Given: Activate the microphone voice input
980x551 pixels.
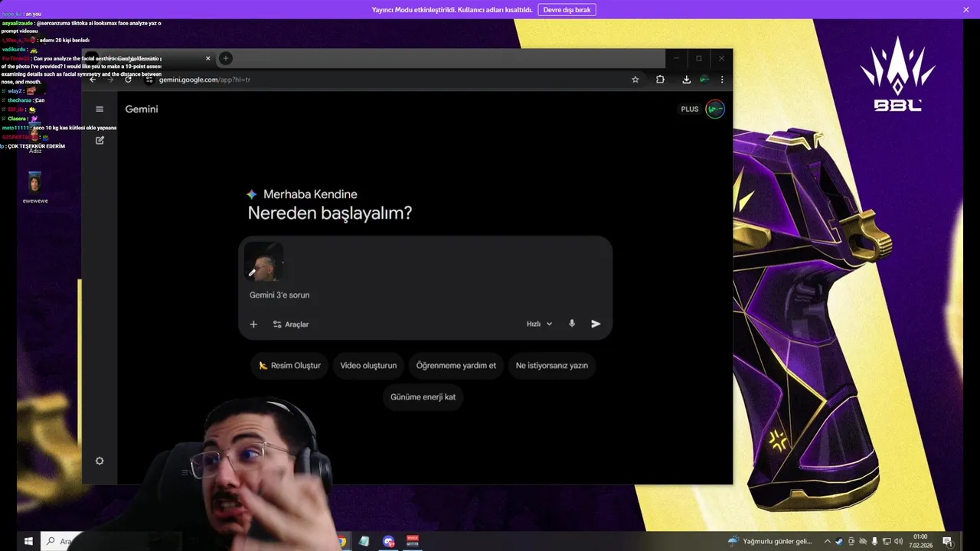Looking at the screenshot, I should coord(571,324).
